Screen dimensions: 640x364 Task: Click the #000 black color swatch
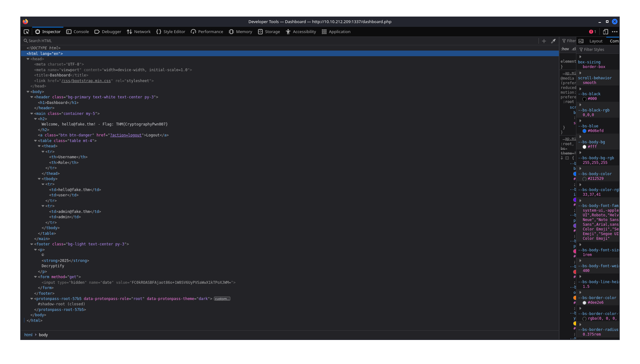(584, 99)
